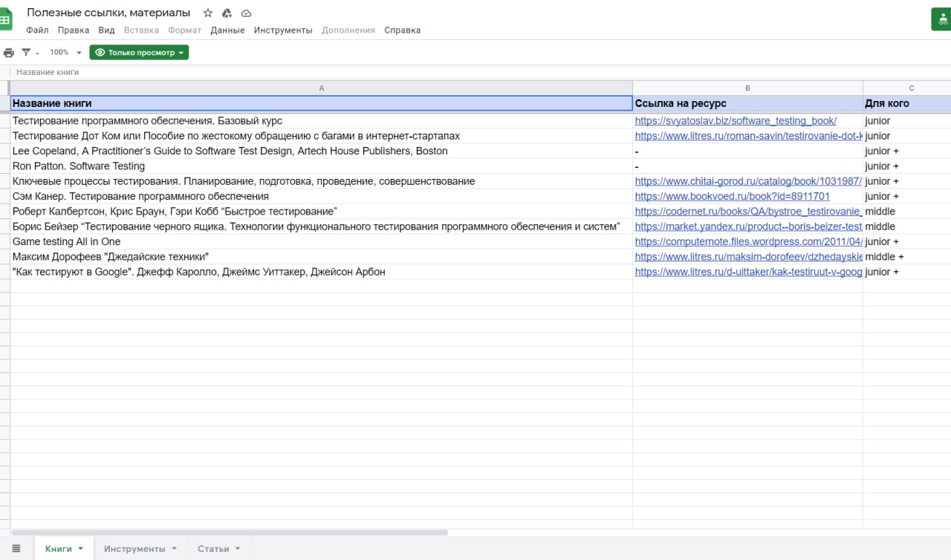Open the Вставка menu

click(141, 30)
